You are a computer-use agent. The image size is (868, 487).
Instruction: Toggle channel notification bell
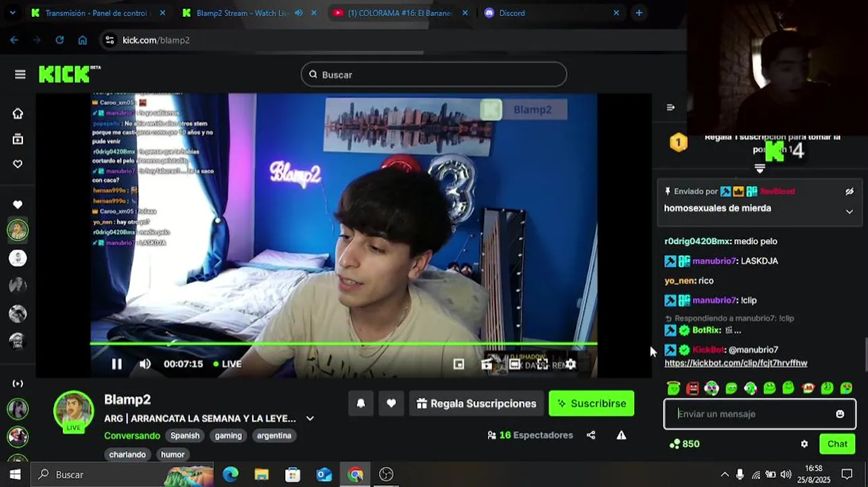(361, 403)
